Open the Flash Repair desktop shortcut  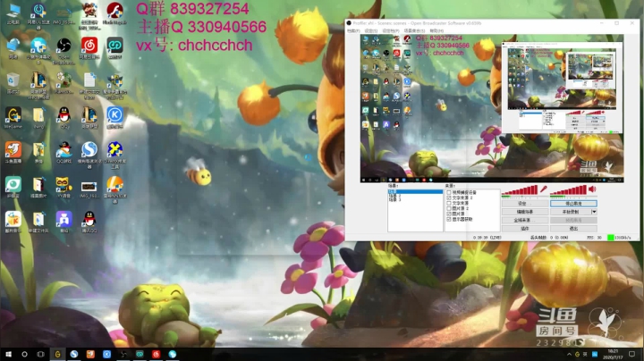tap(114, 13)
